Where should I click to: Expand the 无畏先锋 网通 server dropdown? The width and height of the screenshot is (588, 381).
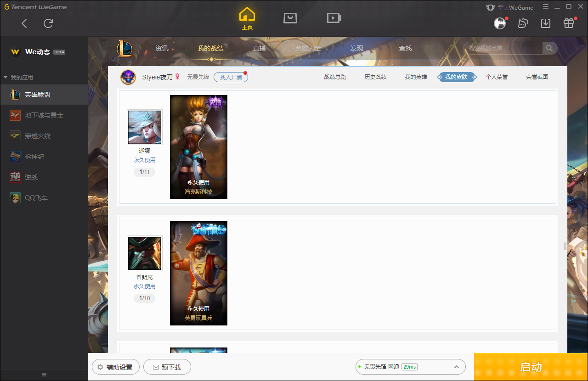coord(411,367)
